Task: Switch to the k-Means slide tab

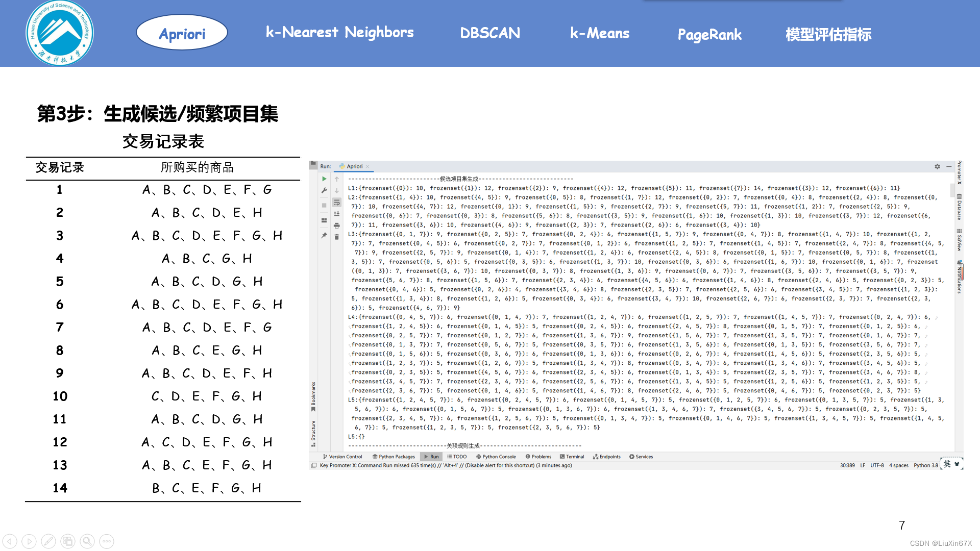Action: 600,34
